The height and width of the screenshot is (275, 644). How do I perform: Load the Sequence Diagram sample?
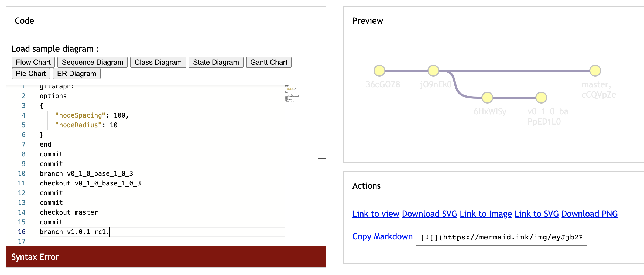click(x=92, y=62)
